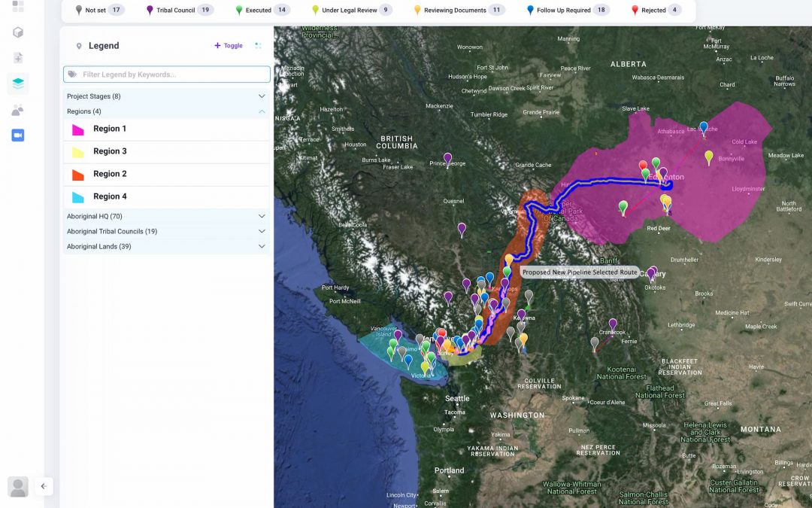Click the orange Region 2 color swatch
The height and width of the screenshot is (508, 812).
(77, 174)
